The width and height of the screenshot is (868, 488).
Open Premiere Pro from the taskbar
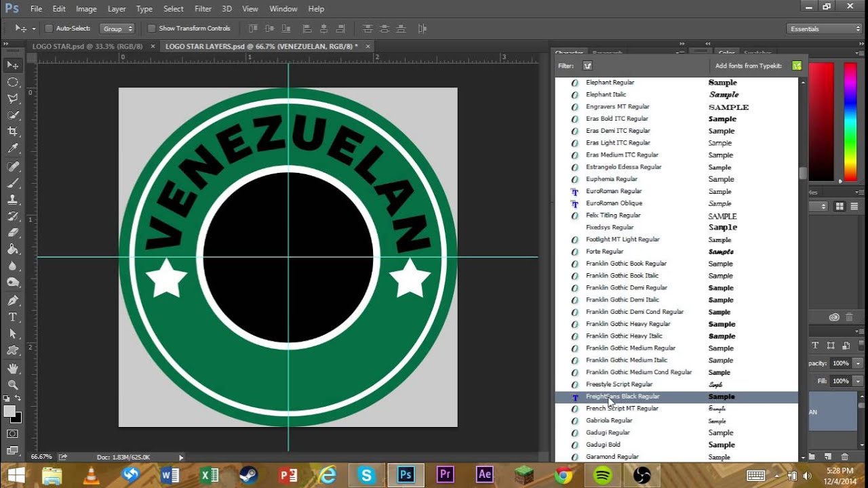pyautogui.click(x=445, y=474)
